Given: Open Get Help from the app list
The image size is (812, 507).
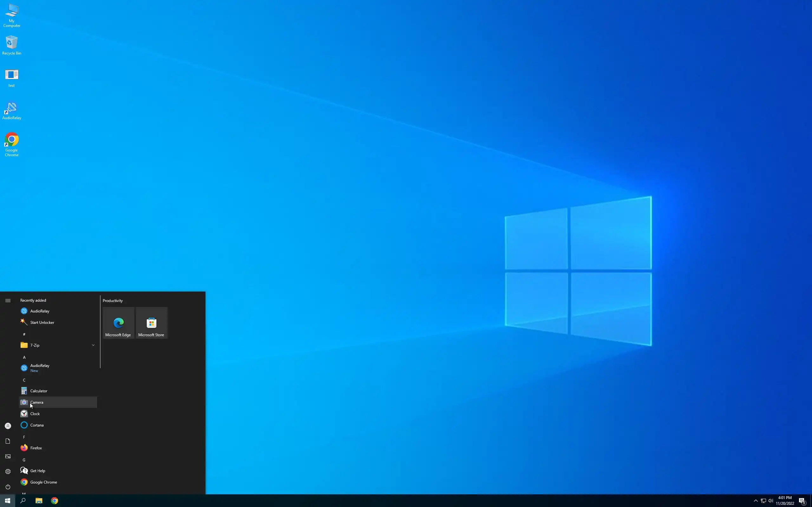Looking at the screenshot, I should (37, 471).
